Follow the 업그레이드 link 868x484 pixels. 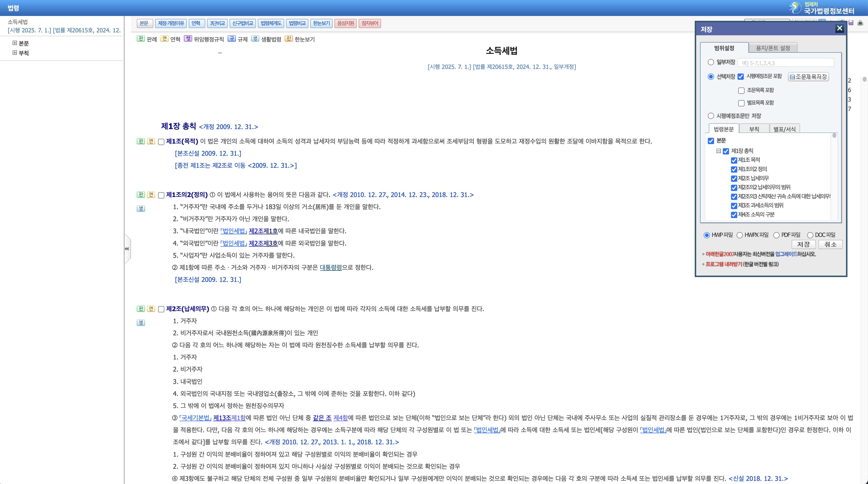tap(786, 254)
